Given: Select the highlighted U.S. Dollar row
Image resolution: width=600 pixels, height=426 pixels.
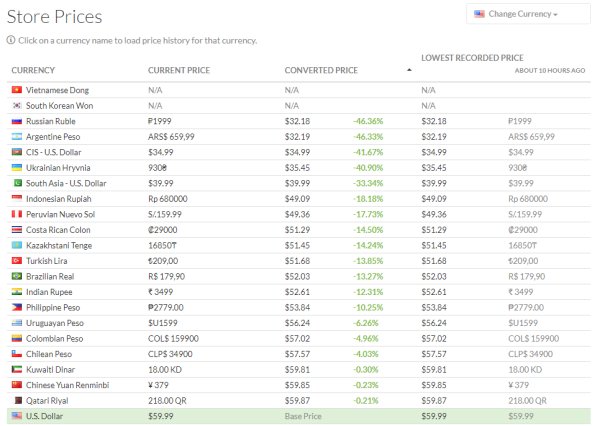Looking at the screenshot, I should click(46, 415).
